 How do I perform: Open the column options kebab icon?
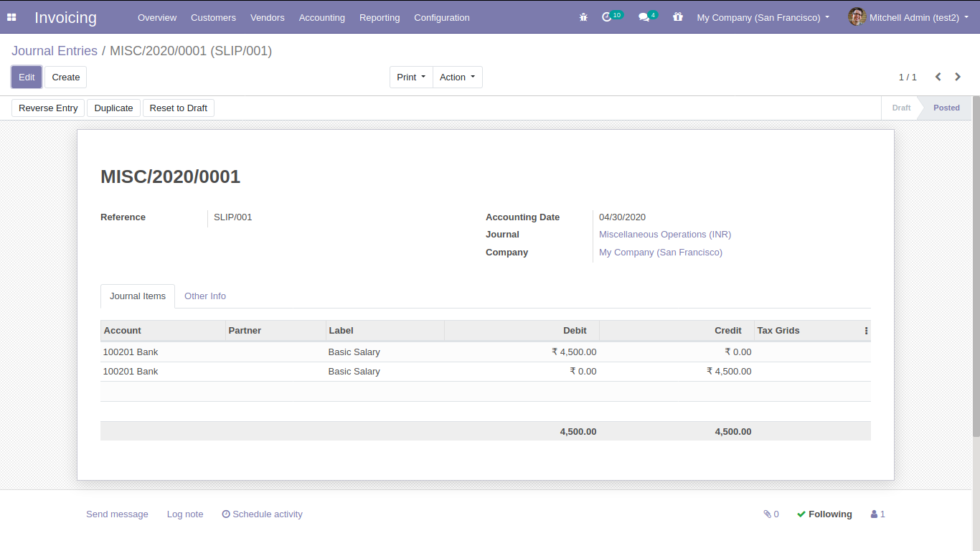(866, 331)
